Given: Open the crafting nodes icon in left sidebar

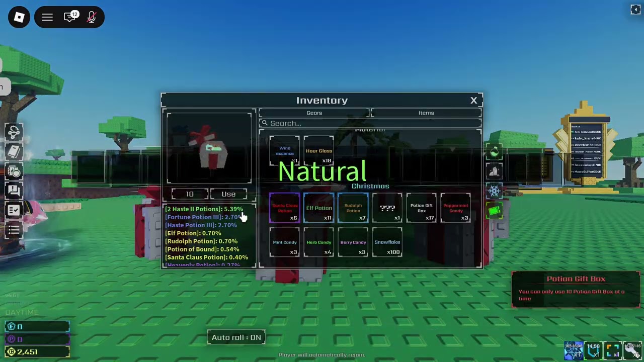Looking at the screenshot, I should click(14, 132).
